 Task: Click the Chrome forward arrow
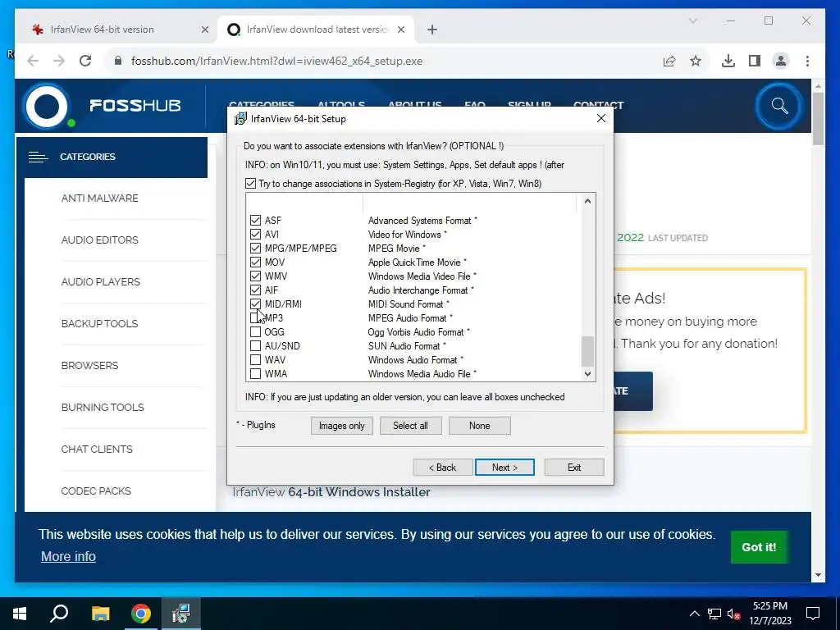(x=59, y=61)
